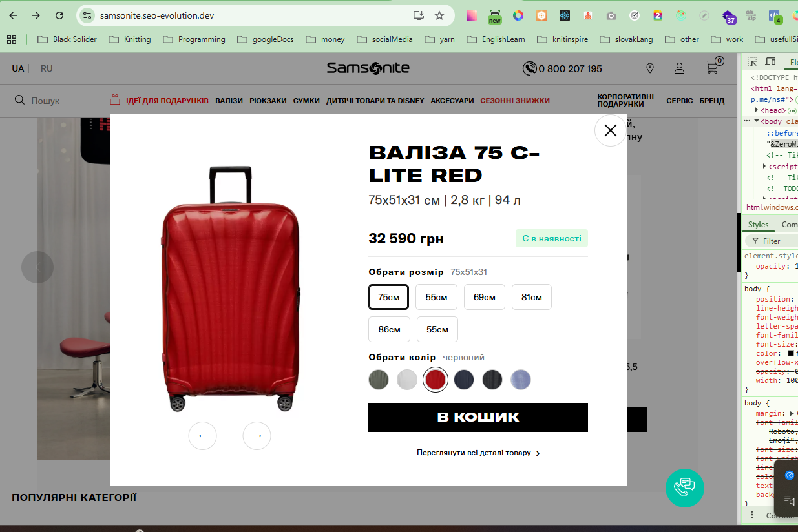
Task: Collapse the body node in DevTools
Action: [757, 121]
